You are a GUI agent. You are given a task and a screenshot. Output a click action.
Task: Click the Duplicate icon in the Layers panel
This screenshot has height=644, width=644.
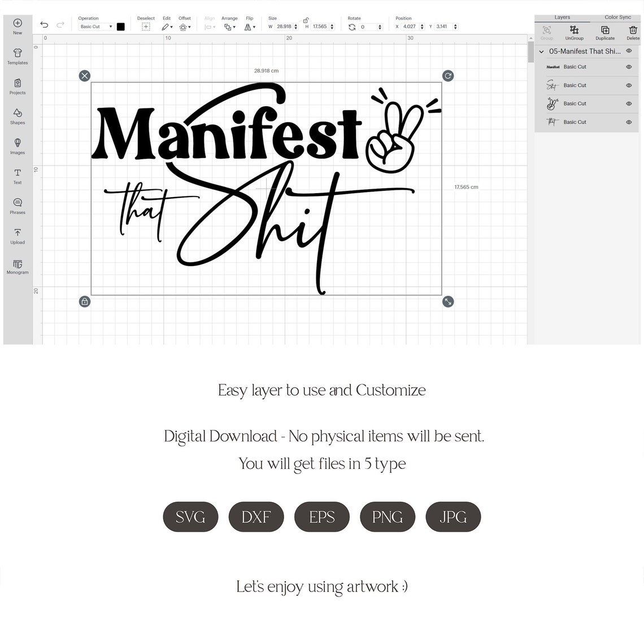tap(604, 33)
